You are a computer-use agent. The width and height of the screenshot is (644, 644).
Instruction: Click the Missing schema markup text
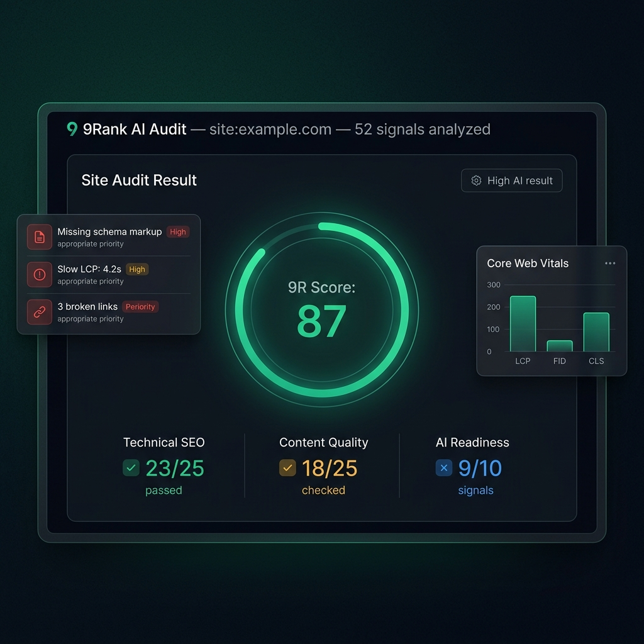click(109, 231)
